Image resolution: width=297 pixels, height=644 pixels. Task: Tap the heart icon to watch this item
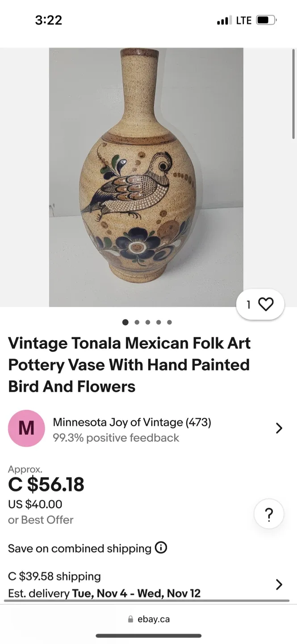pos(265,304)
